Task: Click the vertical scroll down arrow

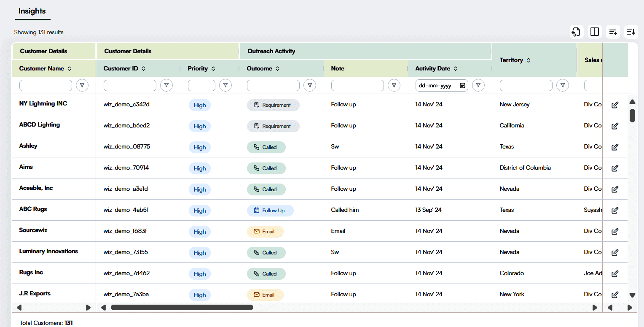Action: click(632, 295)
